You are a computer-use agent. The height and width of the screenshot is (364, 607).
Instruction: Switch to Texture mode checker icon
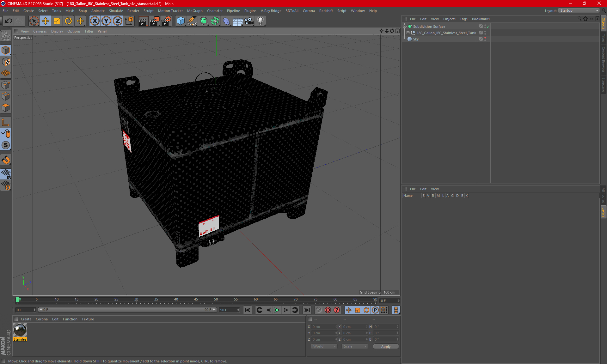click(x=6, y=62)
